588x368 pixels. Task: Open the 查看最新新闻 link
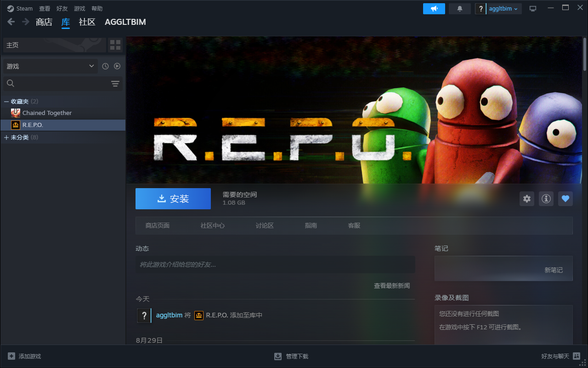point(391,286)
